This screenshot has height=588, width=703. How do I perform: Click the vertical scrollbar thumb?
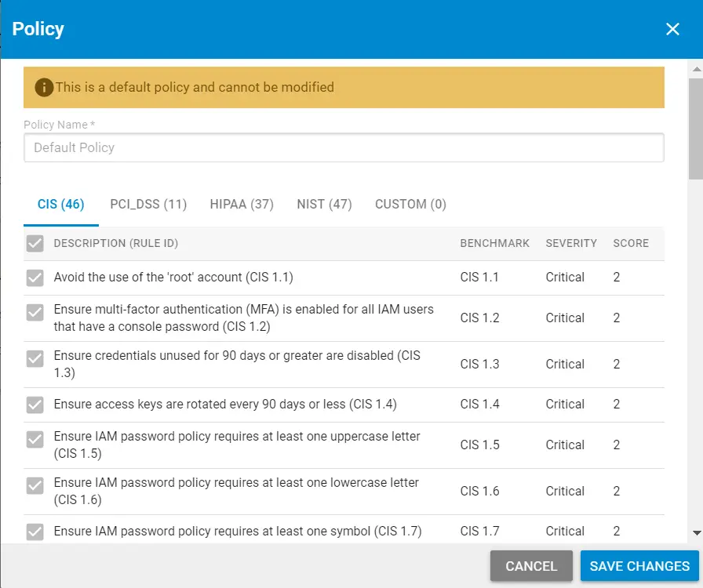tap(696, 129)
